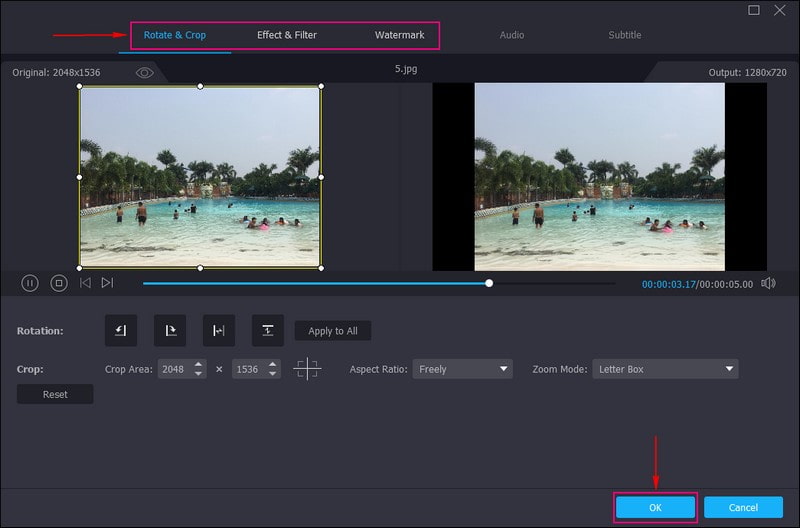Increase the crop area width value
800x528 pixels.
pyautogui.click(x=199, y=364)
